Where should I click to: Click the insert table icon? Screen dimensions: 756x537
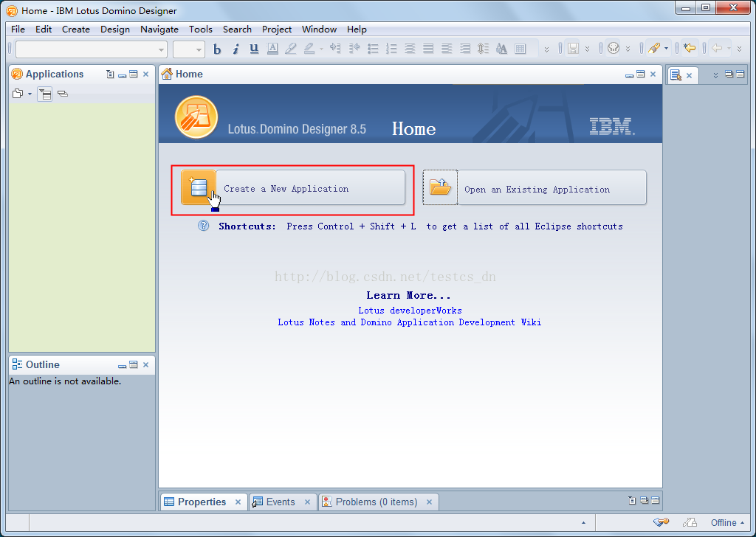[x=520, y=49]
